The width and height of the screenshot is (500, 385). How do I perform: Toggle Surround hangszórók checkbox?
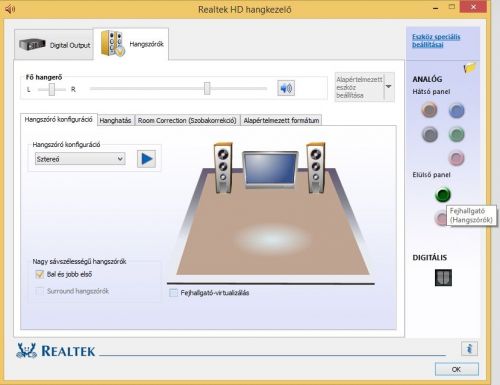(40, 291)
